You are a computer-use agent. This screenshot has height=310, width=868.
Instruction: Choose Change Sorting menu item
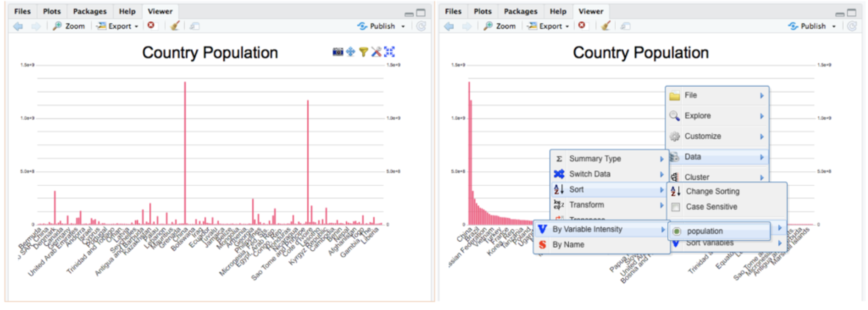pyautogui.click(x=727, y=191)
